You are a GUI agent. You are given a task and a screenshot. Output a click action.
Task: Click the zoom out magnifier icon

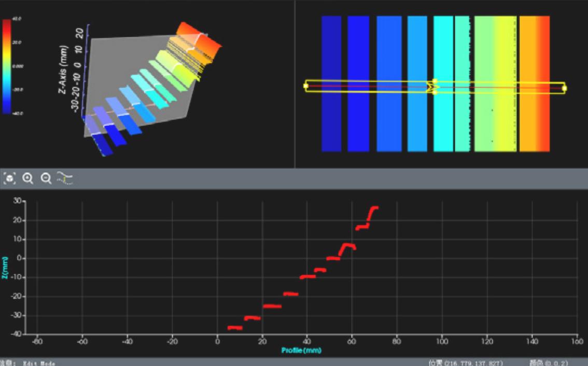pos(46,178)
